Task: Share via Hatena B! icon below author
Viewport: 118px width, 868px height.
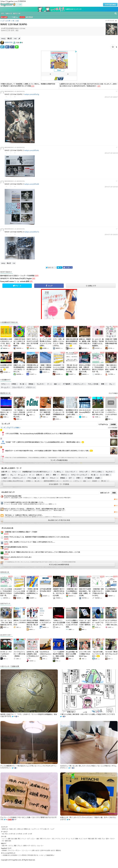Action: [x=7, y=47]
